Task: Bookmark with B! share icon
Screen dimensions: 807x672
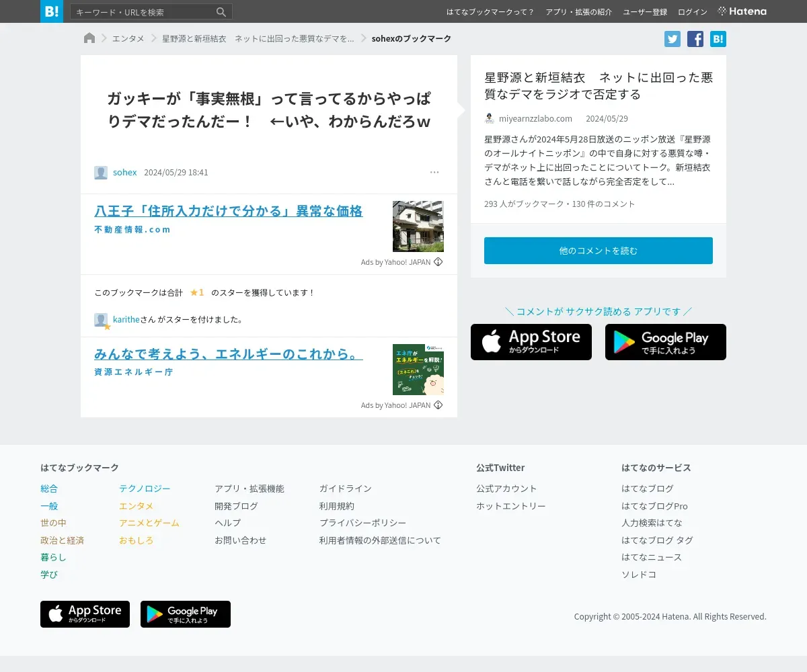Action: coord(718,39)
